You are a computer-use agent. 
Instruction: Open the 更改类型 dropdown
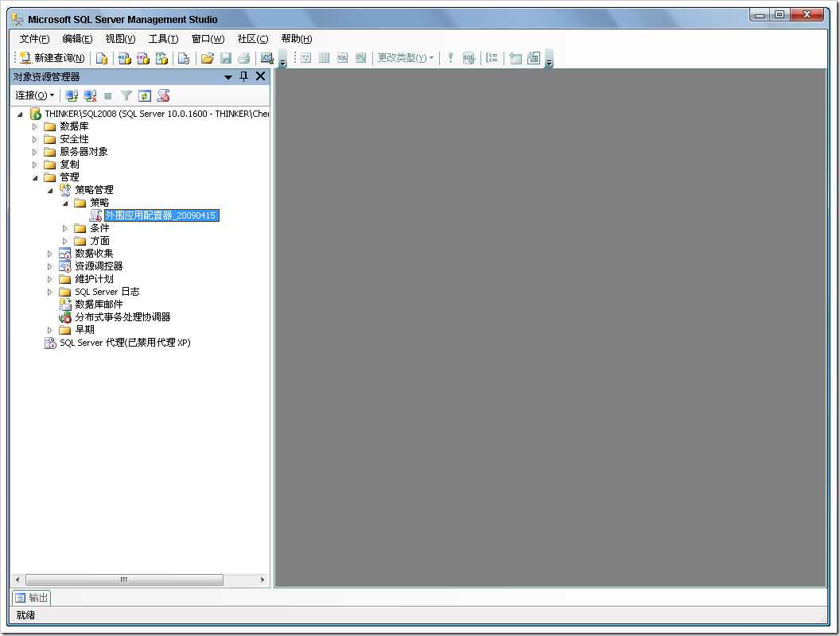pyautogui.click(x=406, y=58)
